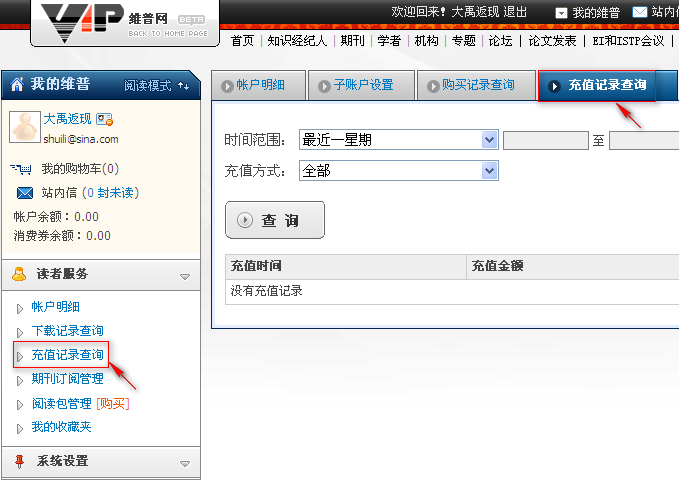This screenshot has height=481, width=679.
Task: Click the pushpin icon beside 系统设置
Action: 19,462
